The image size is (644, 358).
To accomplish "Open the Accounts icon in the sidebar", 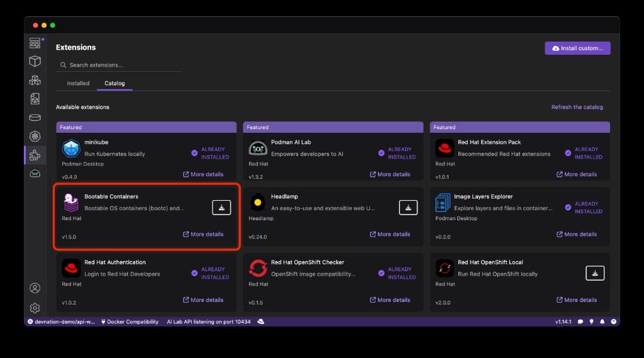I will tap(35, 288).
